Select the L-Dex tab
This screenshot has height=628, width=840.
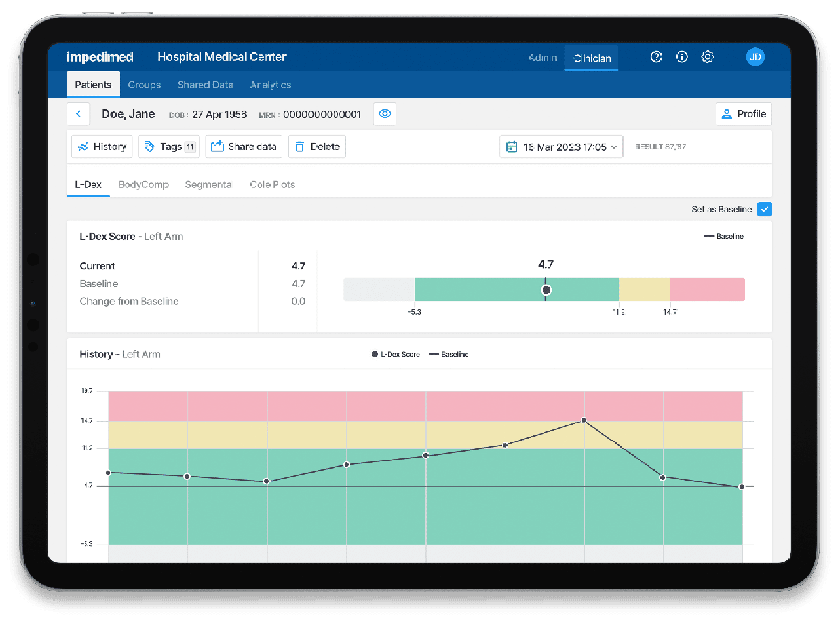click(88, 184)
